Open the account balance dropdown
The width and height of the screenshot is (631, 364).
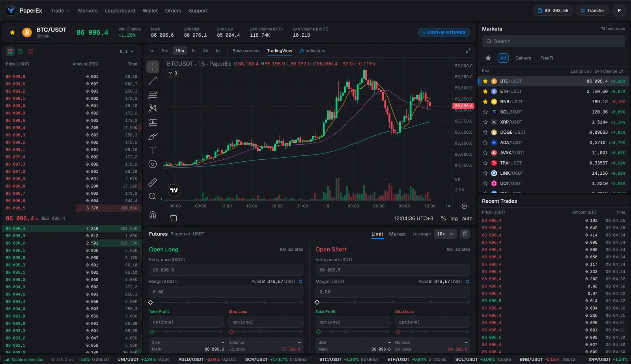tap(553, 11)
